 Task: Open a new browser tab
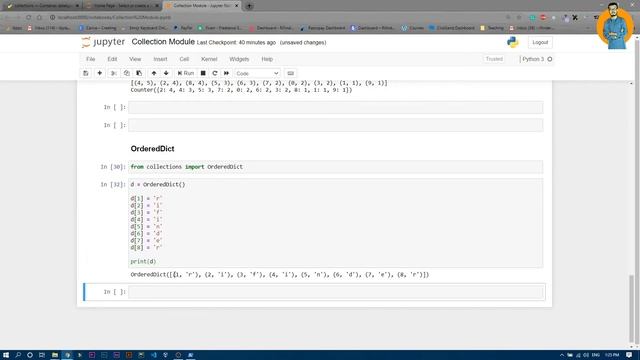click(249, 6)
